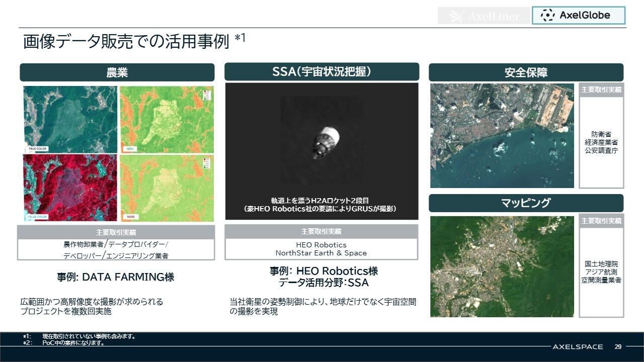Select the FALSE COLOR red image
644x362 pixels.
pyautogui.click(x=70, y=188)
